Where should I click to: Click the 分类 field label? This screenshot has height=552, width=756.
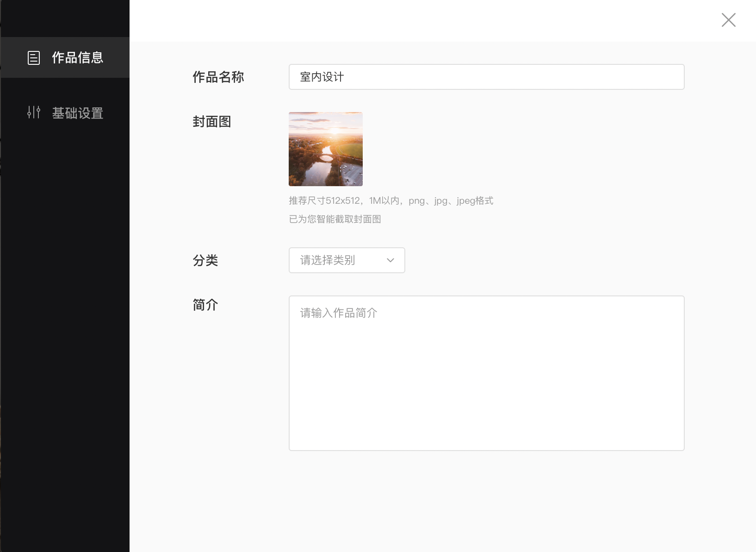205,260
